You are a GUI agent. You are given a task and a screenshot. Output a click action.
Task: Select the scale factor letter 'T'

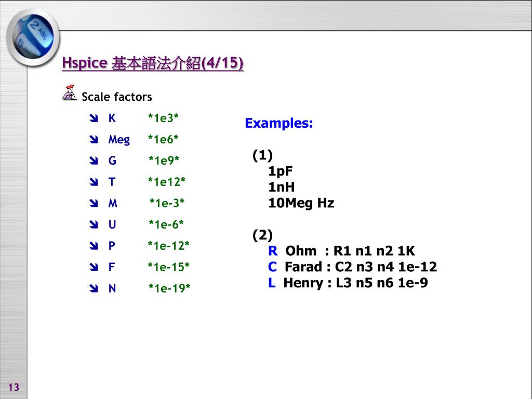tap(112, 182)
